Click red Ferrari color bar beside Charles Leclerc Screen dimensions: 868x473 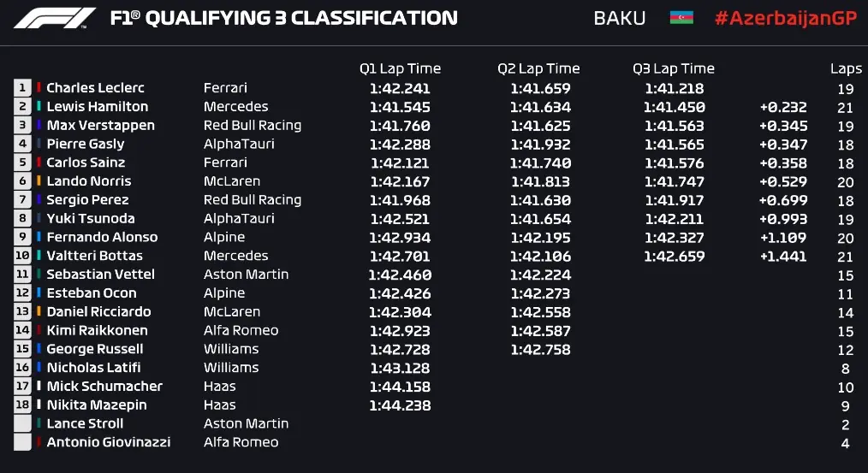(x=39, y=88)
